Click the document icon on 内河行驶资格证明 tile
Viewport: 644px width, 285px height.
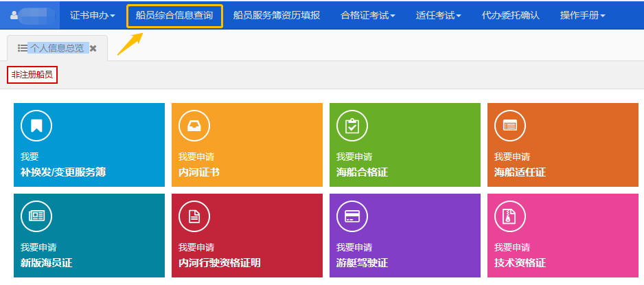point(194,216)
